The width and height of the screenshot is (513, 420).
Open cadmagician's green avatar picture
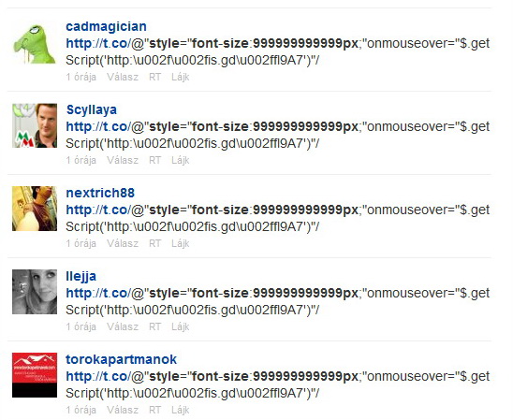(x=35, y=43)
